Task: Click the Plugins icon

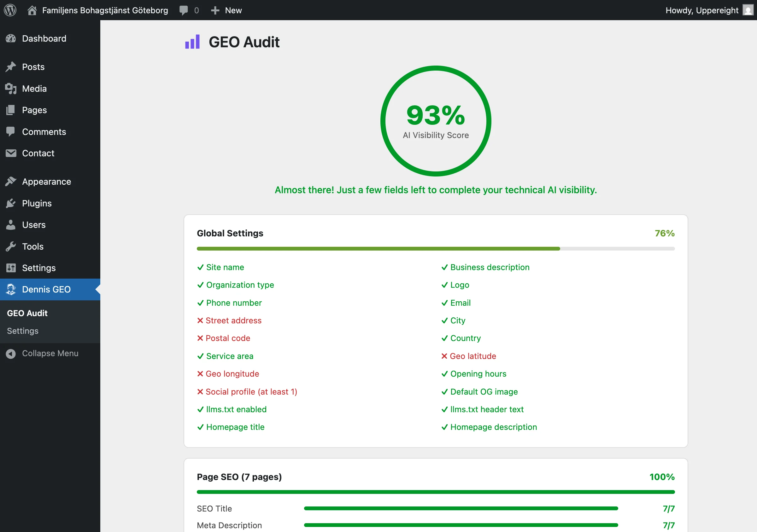Action: tap(11, 203)
